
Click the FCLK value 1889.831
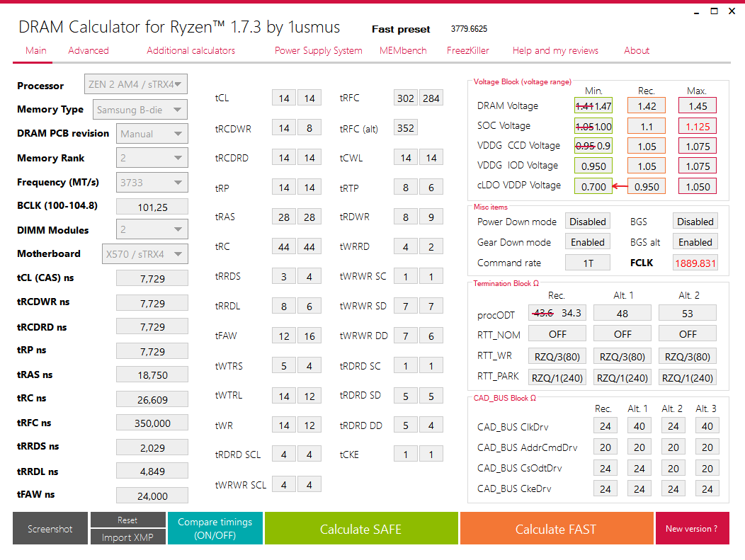pyautogui.click(x=695, y=263)
